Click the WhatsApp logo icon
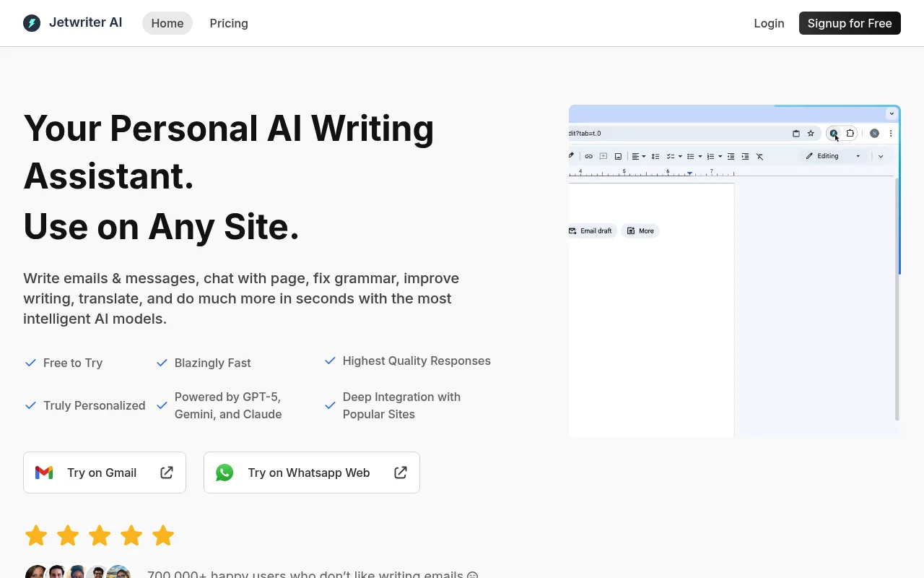This screenshot has width=924, height=578. click(x=225, y=473)
